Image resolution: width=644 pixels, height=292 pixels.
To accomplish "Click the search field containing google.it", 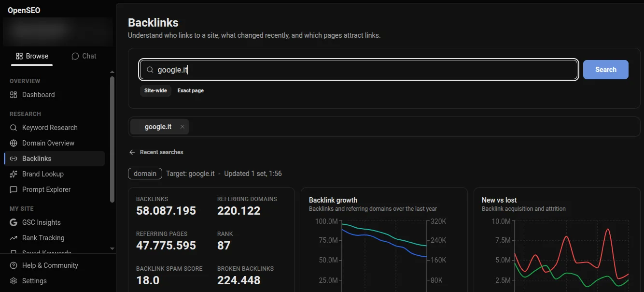I will point(359,70).
